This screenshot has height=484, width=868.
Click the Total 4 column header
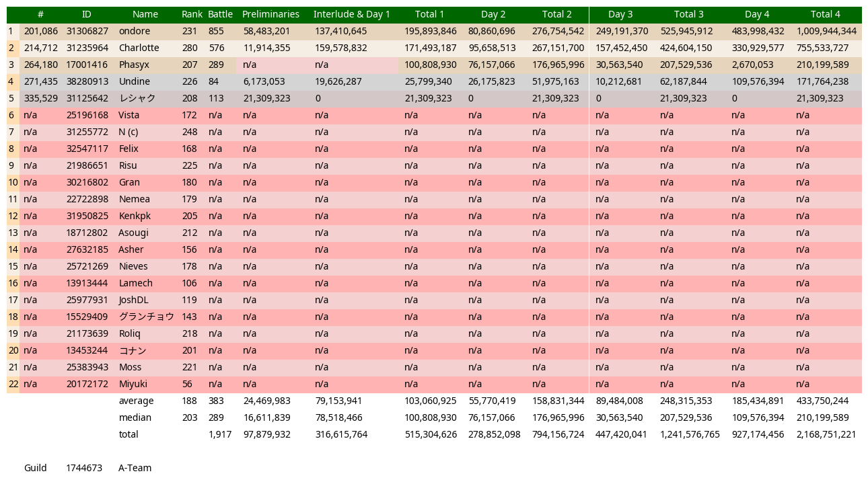click(x=825, y=14)
